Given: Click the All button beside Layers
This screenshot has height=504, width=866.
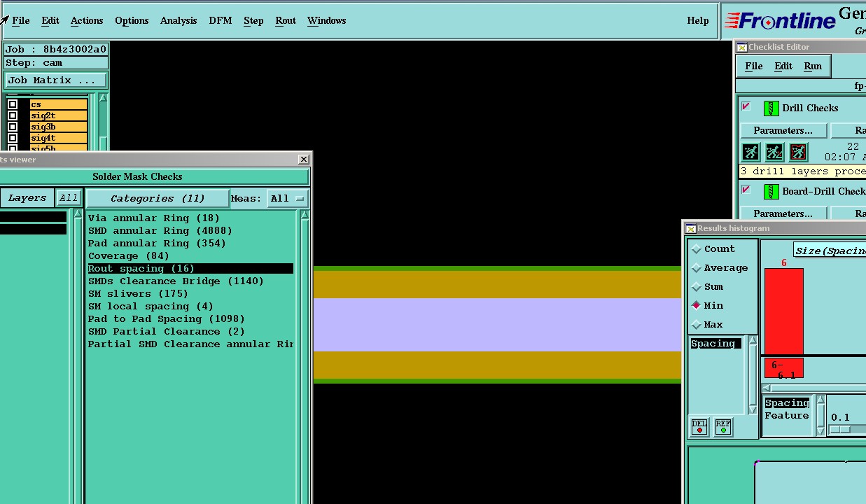Looking at the screenshot, I should [69, 198].
